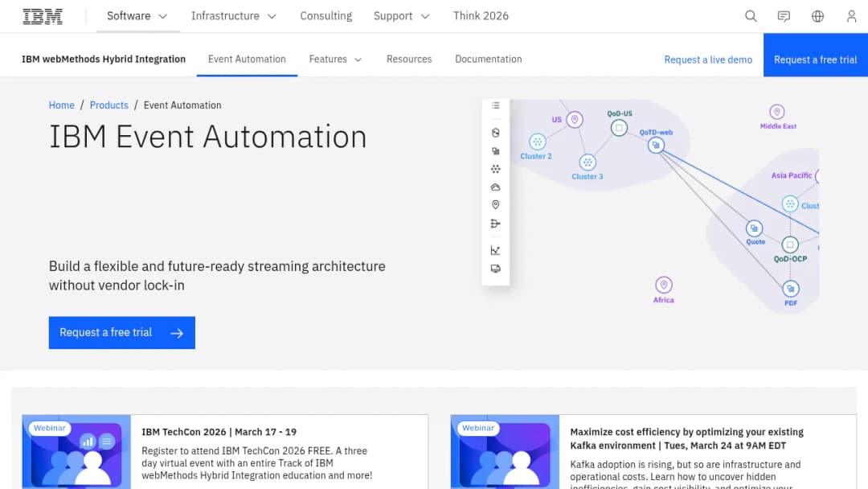
Task: Select the Cluster 3 node
Action: coord(588,162)
